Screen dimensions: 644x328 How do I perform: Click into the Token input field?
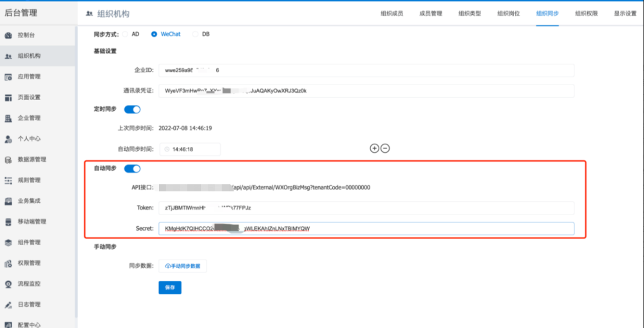tap(366, 208)
